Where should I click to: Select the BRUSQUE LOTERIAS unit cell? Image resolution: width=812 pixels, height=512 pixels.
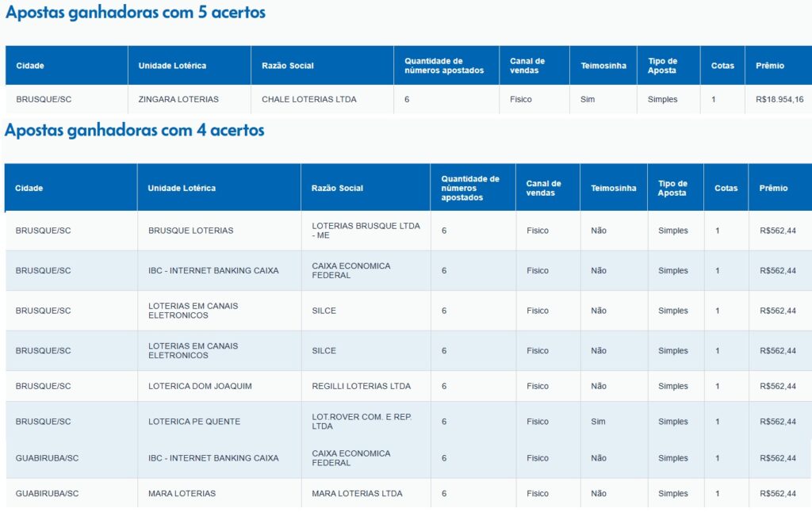point(190,231)
